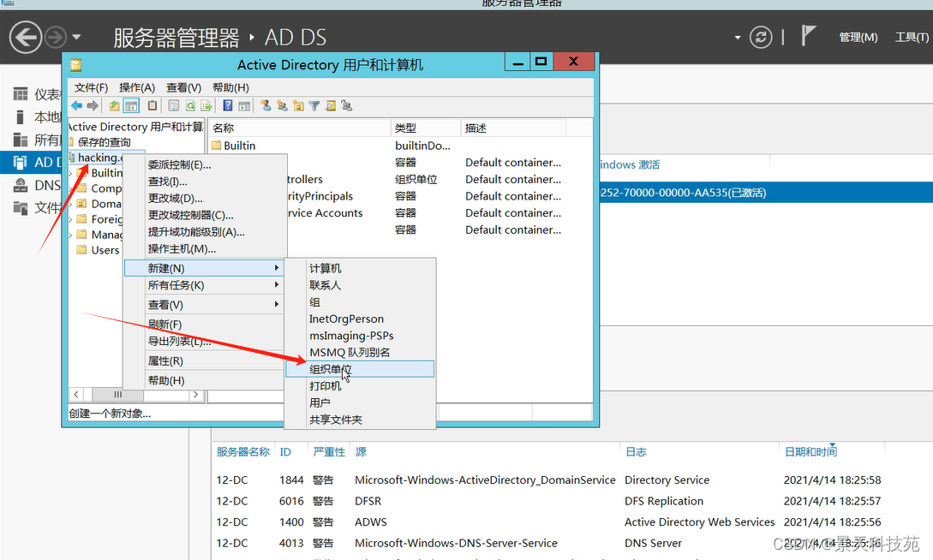
Task: Open 管理(M) menu in Server Manager
Action: [858, 37]
